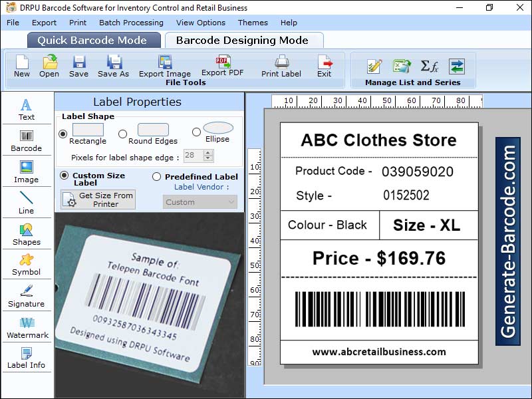Viewport: 532px width, 399px height.
Task: Select the Round Edges label shape
Action: click(122, 134)
